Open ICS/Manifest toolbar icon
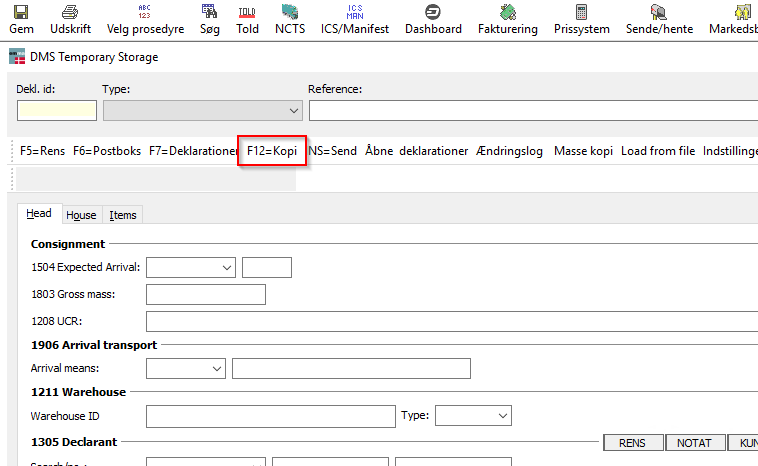The height and width of the screenshot is (466, 758). 355,12
